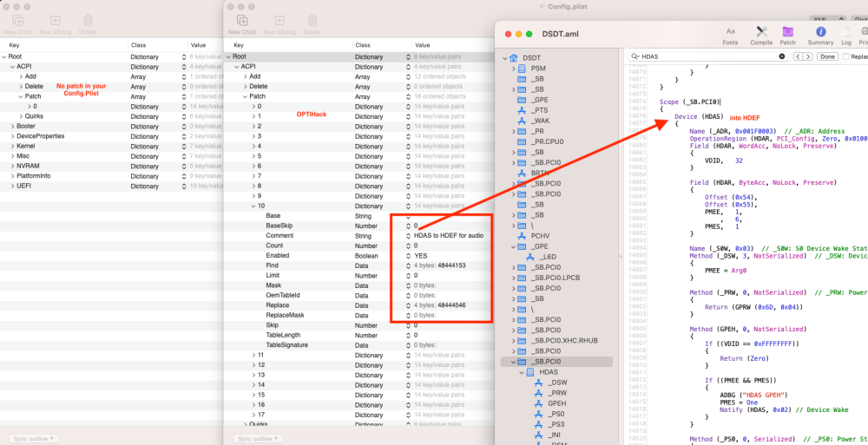Enable the Replace checkbox in search bar
The width and height of the screenshot is (868, 445).
click(x=845, y=56)
